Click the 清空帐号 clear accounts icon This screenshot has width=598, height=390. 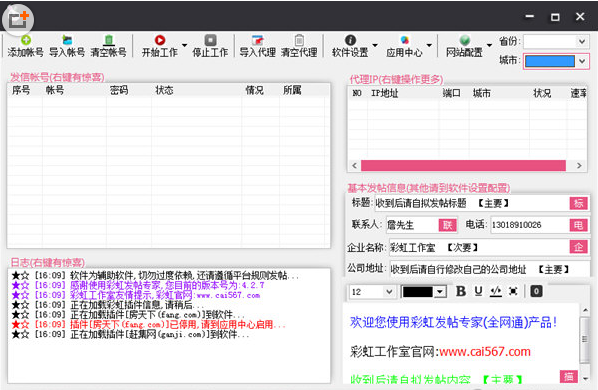(109, 40)
